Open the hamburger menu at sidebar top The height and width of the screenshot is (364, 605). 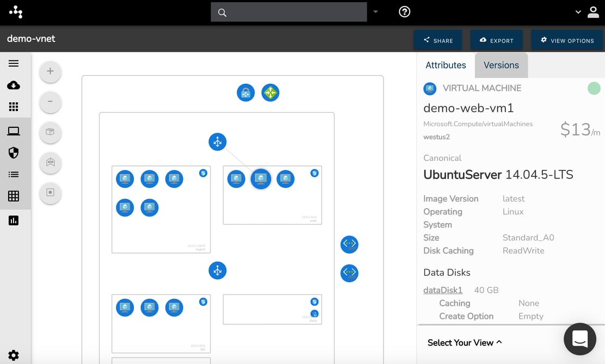[x=15, y=63]
